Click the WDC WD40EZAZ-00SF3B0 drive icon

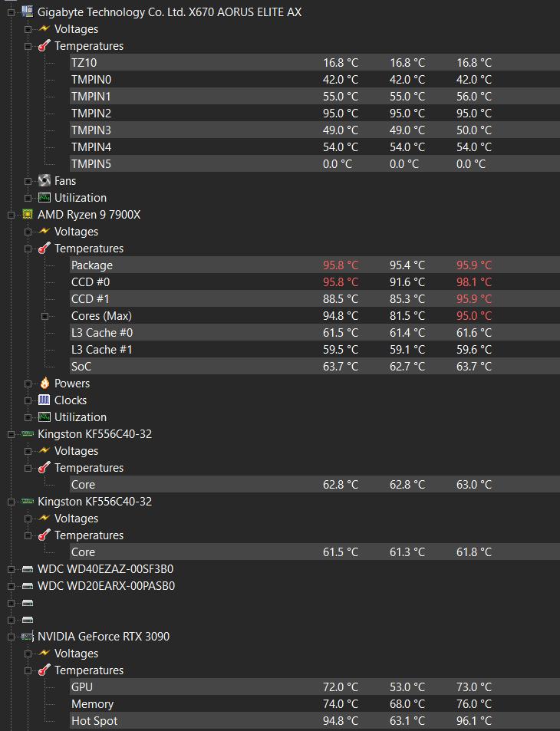tap(28, 568)
